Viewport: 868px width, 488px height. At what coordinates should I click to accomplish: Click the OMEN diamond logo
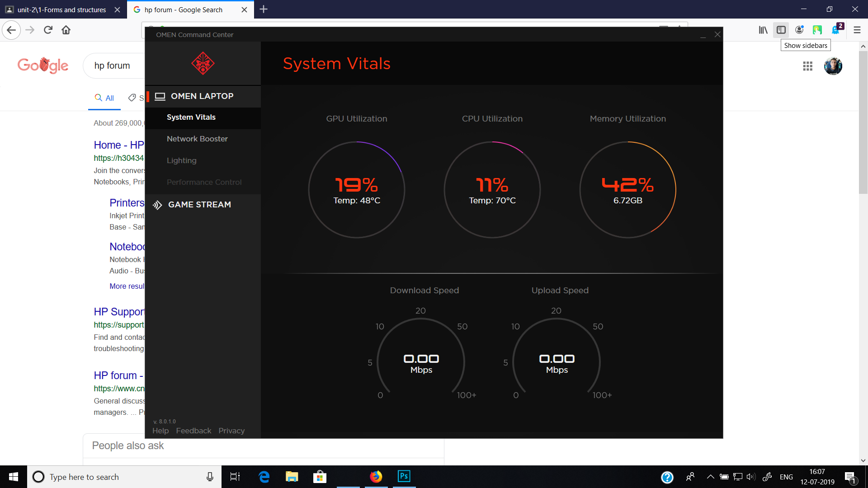pos(203,63)
